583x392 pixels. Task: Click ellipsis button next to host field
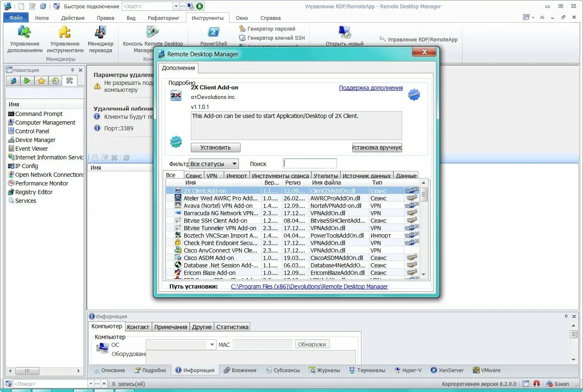(x=183, y=6)
